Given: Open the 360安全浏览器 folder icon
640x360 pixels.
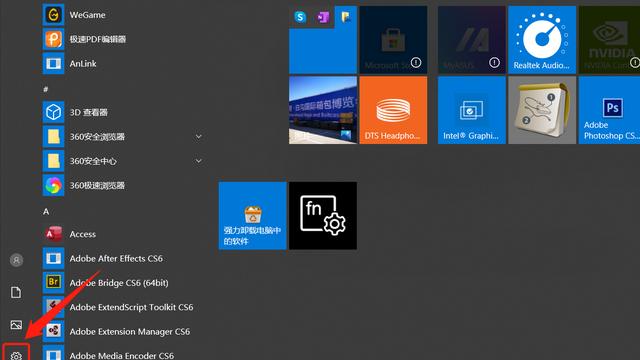Looking at the screenshot, I should pos(53,136).
